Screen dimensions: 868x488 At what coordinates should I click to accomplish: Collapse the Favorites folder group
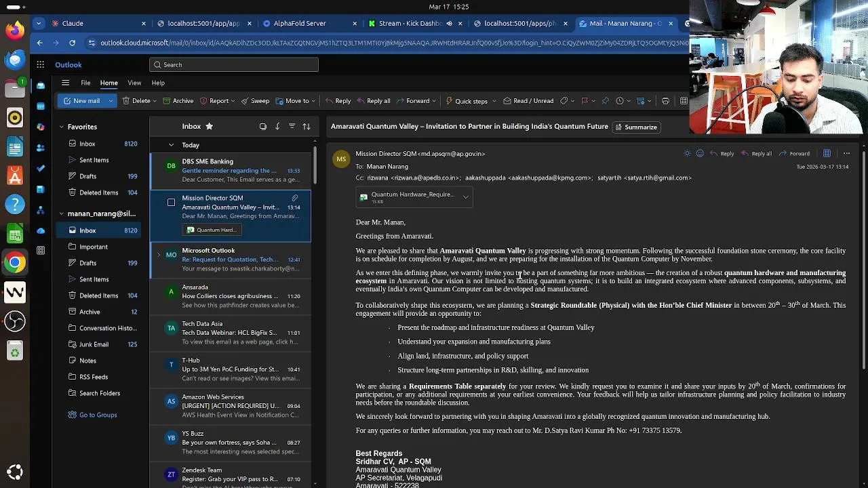coord(61,127)
